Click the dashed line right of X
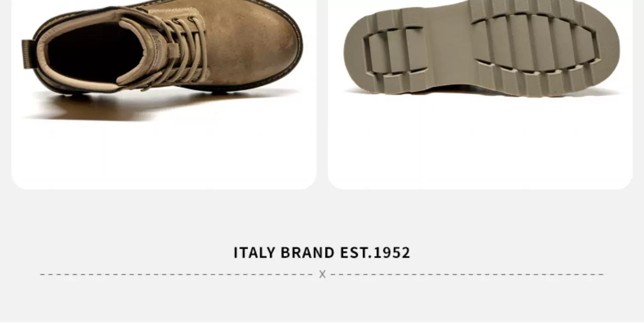This screenshot has width=644, height=323. pos(467,274)
